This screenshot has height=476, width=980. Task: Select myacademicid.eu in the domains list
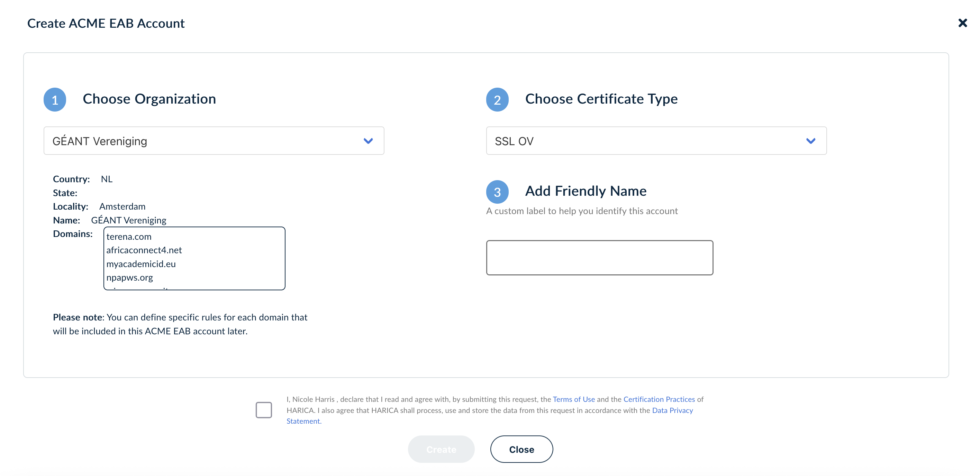pos(141,264)
